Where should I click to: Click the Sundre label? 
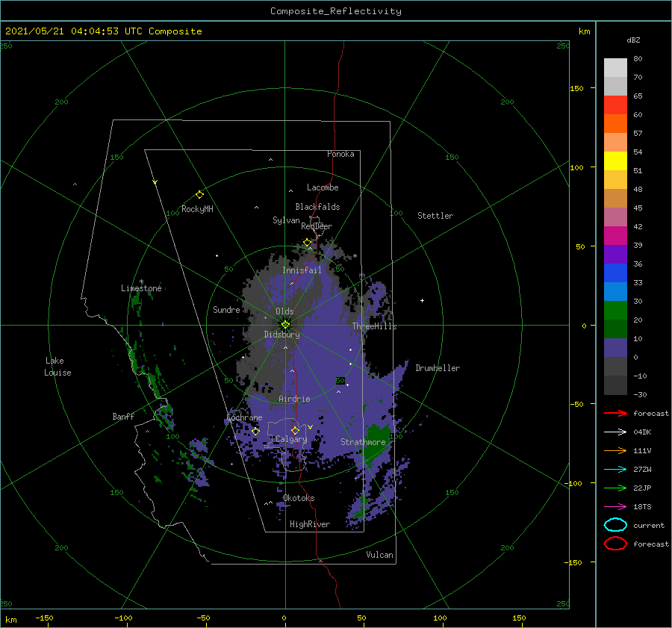(226, 309)
